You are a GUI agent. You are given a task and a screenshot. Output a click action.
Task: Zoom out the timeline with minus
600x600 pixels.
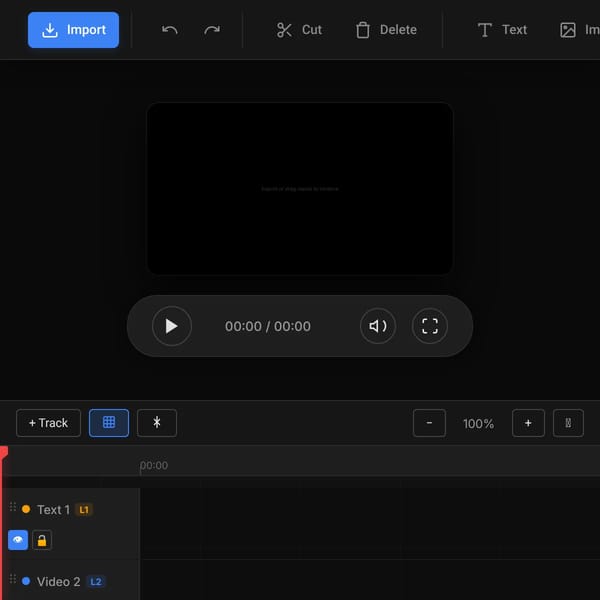[429, 423]
